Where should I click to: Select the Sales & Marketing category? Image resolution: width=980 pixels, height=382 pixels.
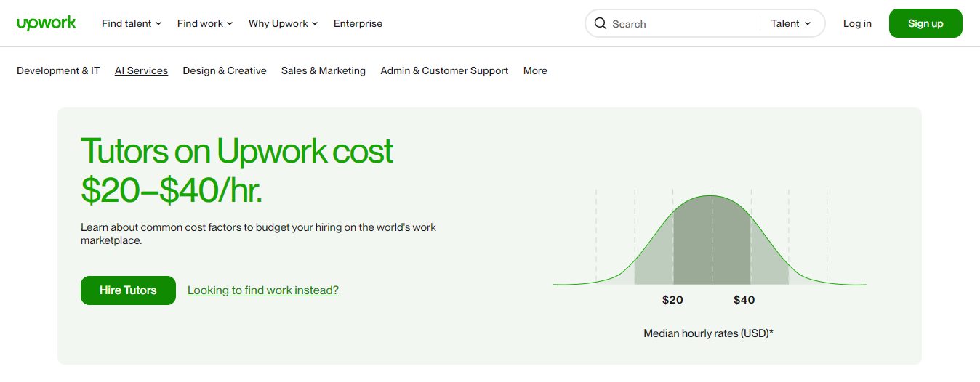pos(324,70)
